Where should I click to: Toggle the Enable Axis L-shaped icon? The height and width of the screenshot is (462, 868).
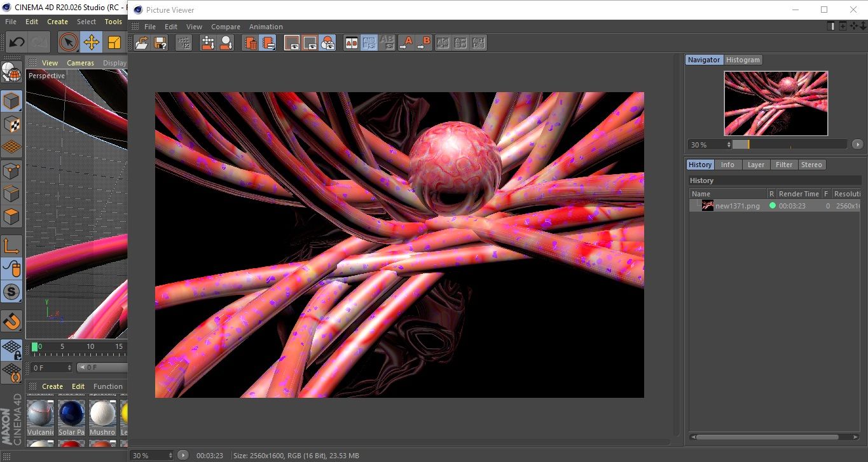[x=11, y=246]
